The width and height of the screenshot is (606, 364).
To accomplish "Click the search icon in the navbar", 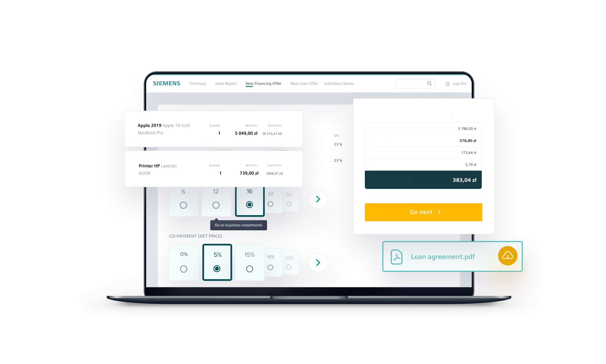I will point(429,83).
